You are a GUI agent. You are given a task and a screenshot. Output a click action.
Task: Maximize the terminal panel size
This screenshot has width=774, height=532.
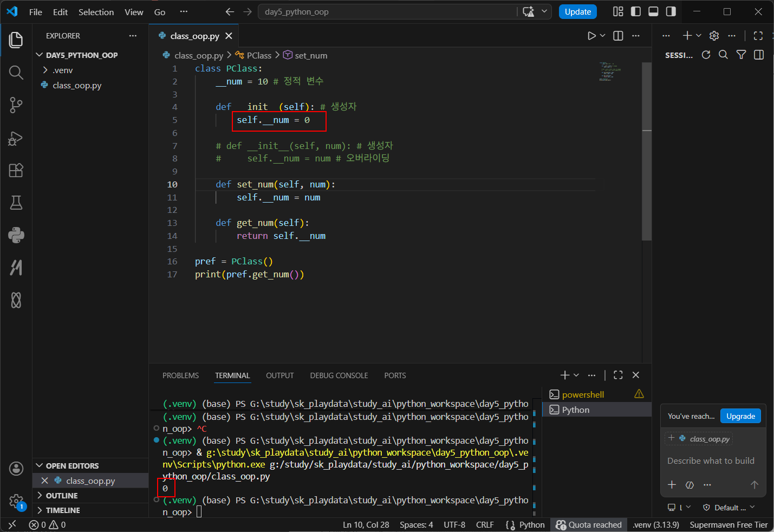(x=618, y=375)
